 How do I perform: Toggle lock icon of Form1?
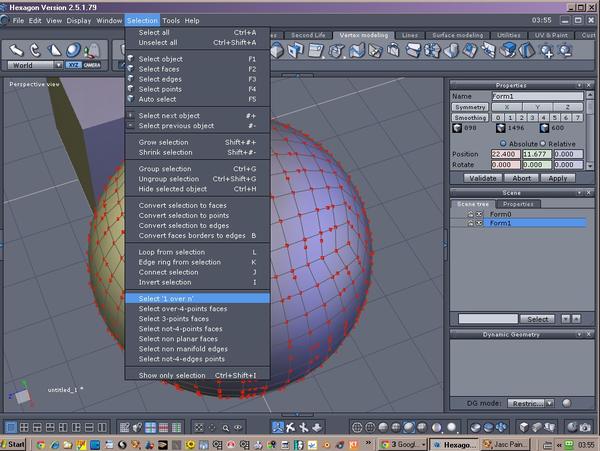(470, 223)
